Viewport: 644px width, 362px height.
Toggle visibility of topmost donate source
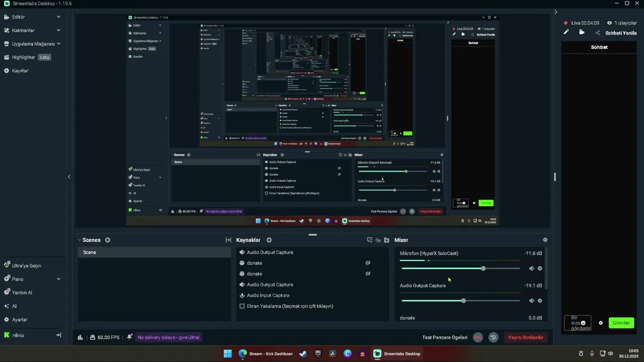[x=368, y=263]
